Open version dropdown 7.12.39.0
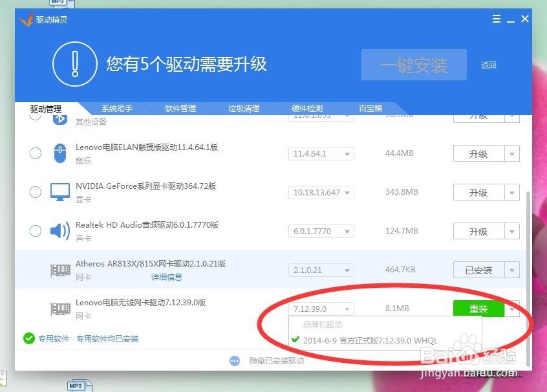Screen dimensions: 547x392 click(x=321, y=309)
